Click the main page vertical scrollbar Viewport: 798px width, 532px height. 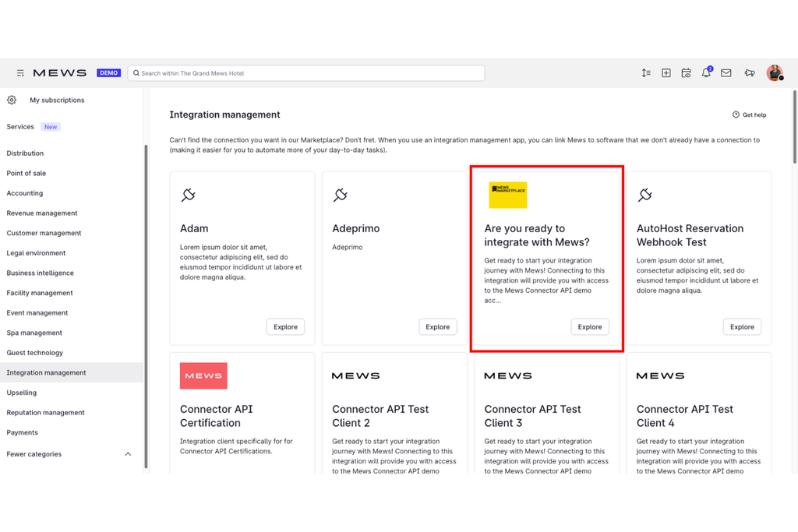794,127
